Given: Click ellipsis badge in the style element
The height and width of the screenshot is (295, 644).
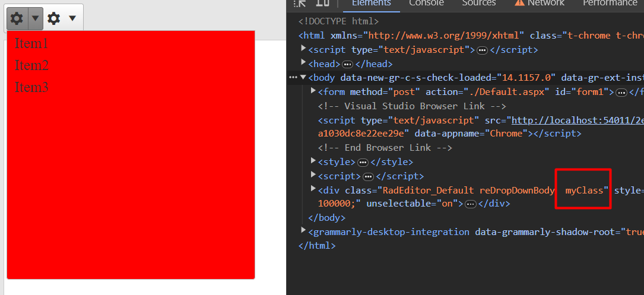Looking at the screenshot, I should pos(363,162).
